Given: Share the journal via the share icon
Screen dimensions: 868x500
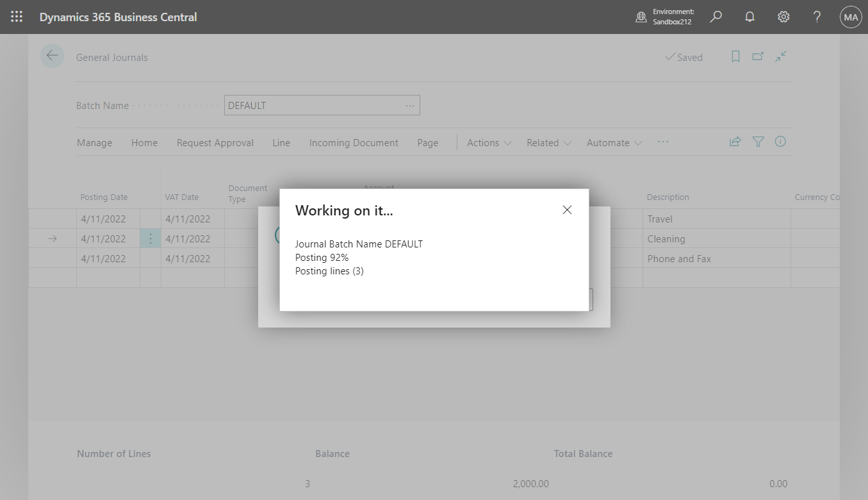Looking at the screenshot, I should tap(735, 142).
